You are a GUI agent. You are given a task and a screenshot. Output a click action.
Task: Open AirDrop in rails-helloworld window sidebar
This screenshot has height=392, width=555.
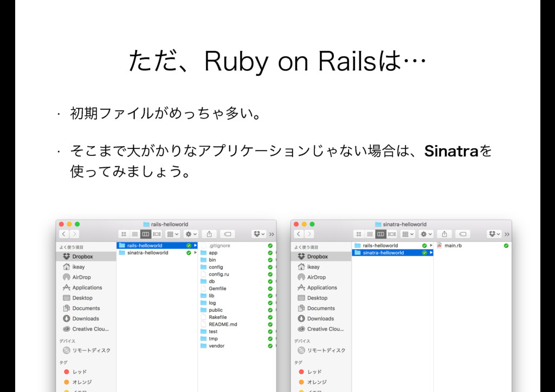pos(86,277)
